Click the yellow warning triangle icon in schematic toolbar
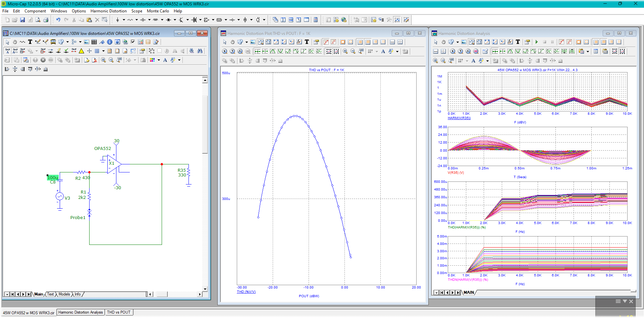The image size is (644, 318). (x=82, y=51)
